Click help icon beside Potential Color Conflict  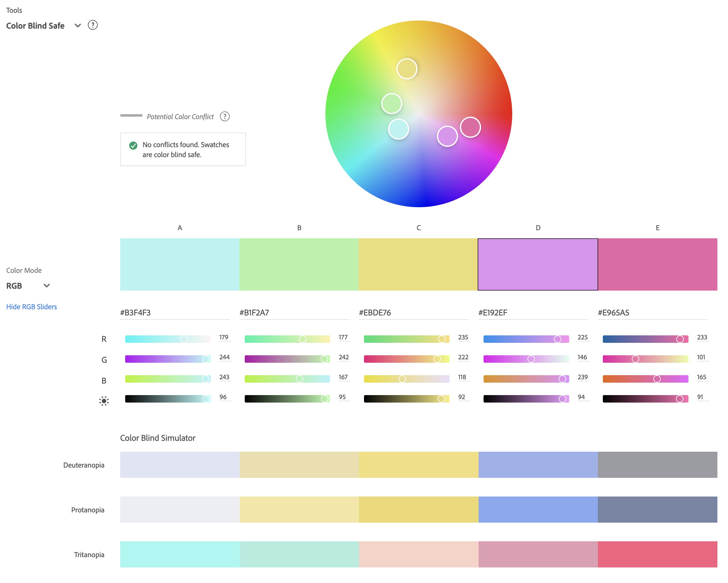[x=225, y=116]
